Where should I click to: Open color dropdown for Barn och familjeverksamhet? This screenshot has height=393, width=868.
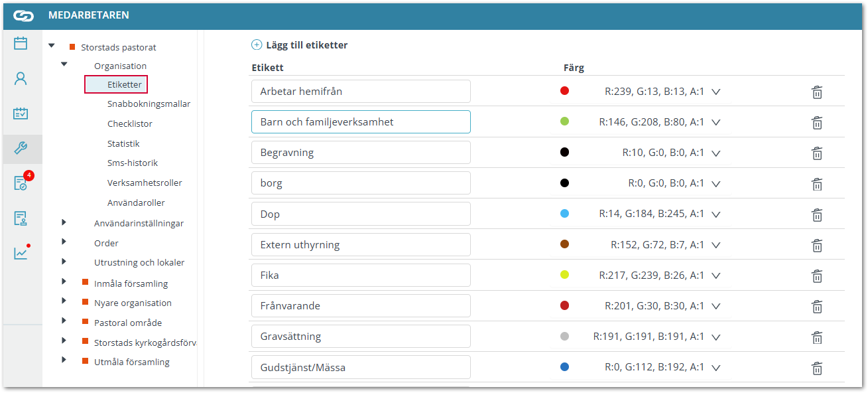pos(715,122)
